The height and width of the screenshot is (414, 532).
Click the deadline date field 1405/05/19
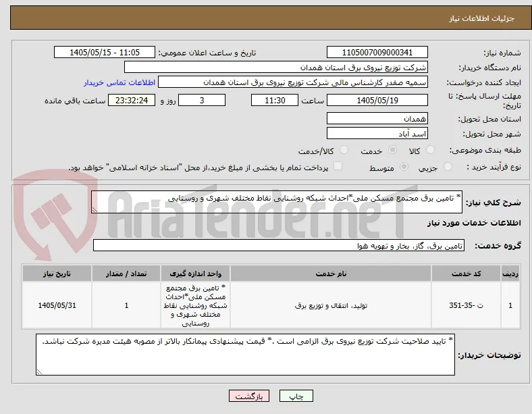click(377, 100)
